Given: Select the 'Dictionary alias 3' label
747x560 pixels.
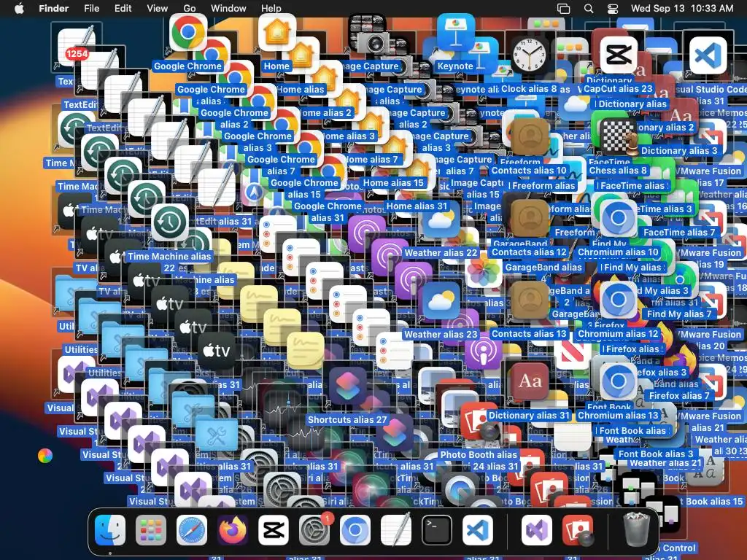Looking at the screenshot, I should click(679, 150).
